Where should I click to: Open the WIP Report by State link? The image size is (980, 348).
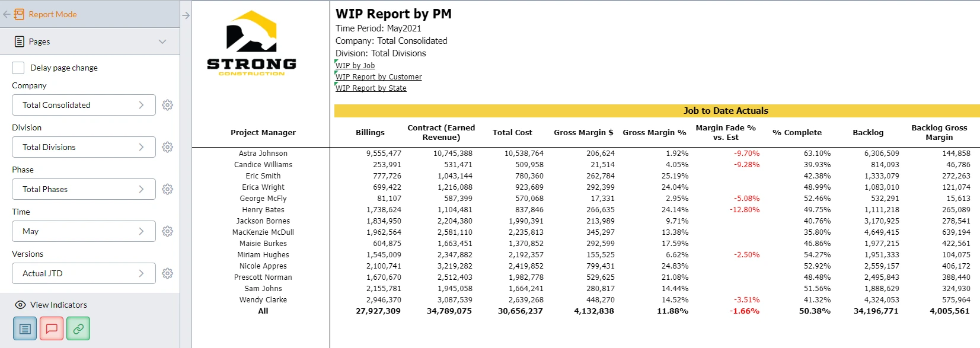pyautogui.click(x=371, y=88)
